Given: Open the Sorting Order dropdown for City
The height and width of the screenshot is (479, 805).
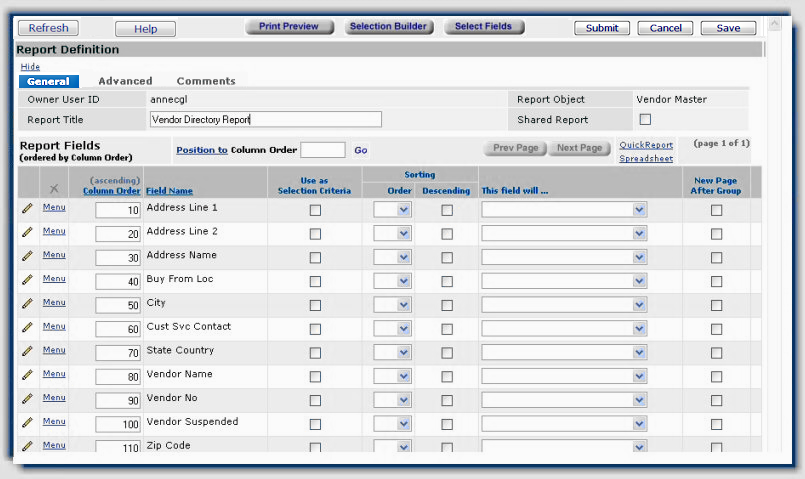Looking at the screenshot, I should click(392, 306).
